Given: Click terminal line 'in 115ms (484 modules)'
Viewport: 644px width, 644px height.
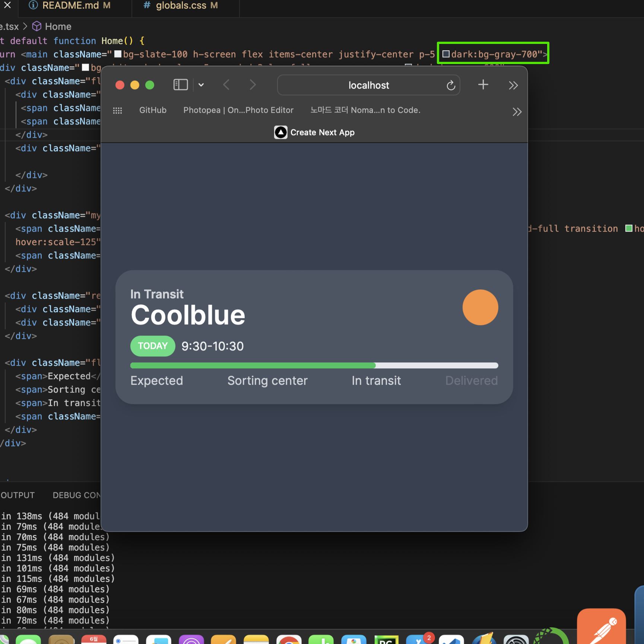Looking at the screenshot, I should [58, 578].
